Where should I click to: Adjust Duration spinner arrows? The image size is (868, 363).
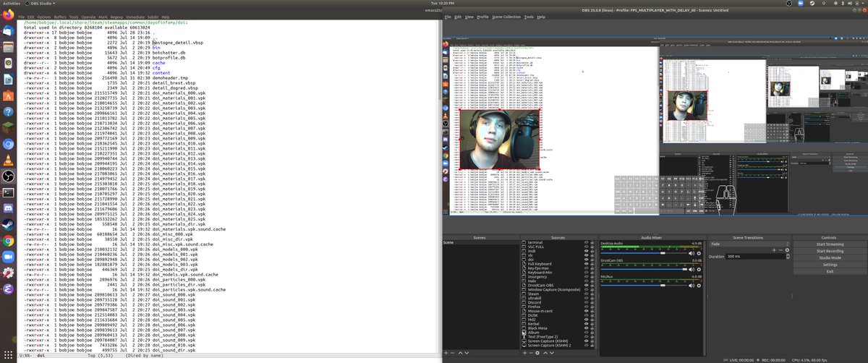point(788,257)
